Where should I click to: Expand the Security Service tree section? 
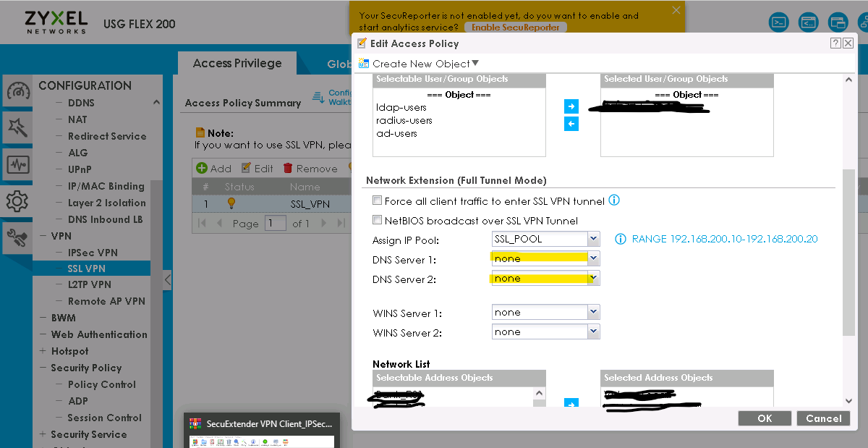coord(43,434)
